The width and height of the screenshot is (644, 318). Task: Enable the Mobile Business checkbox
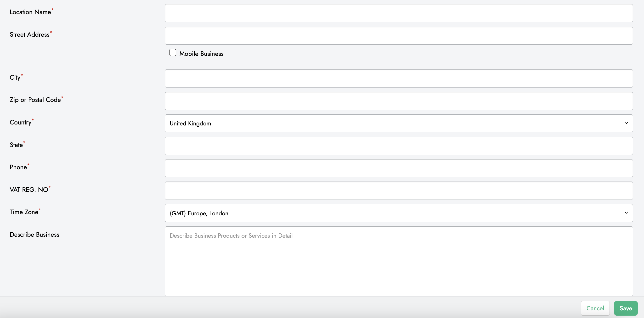pos(173,53)
